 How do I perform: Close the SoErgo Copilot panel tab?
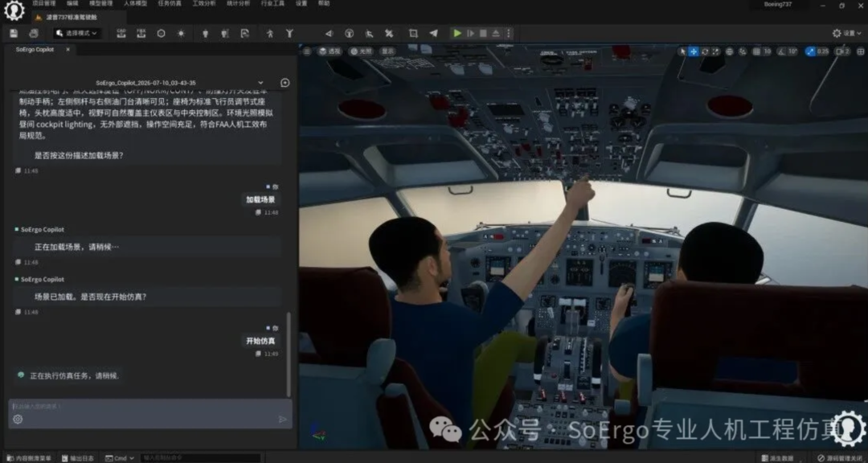click(68, 49)
